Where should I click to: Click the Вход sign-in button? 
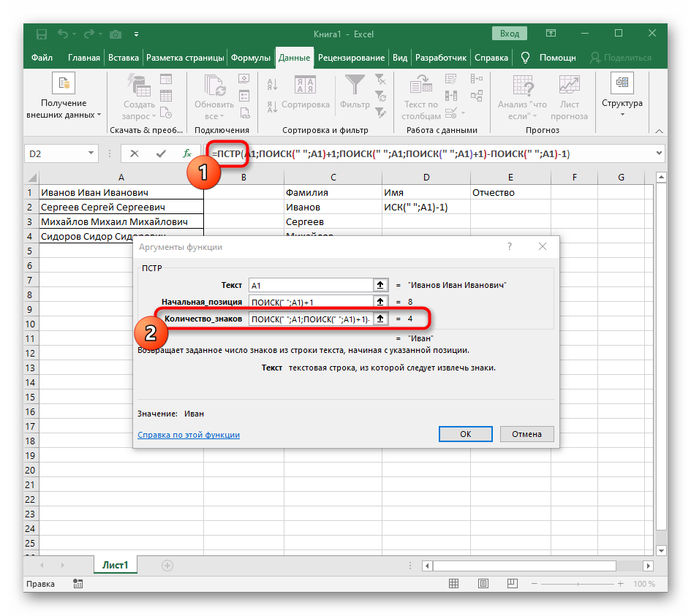[x=510, y=34]
